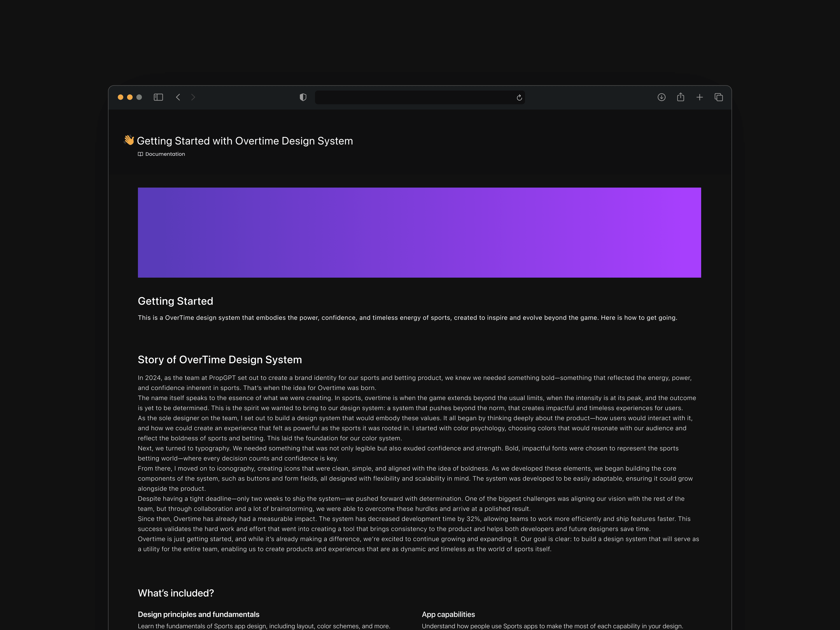
Task: Click the page title 'Getting Started with Overtime Design System'
Action: (x=245, y=141)
